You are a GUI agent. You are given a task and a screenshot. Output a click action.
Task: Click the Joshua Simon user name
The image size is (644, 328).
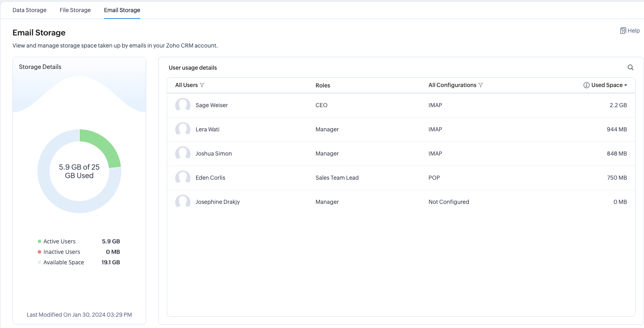point(213,154)
